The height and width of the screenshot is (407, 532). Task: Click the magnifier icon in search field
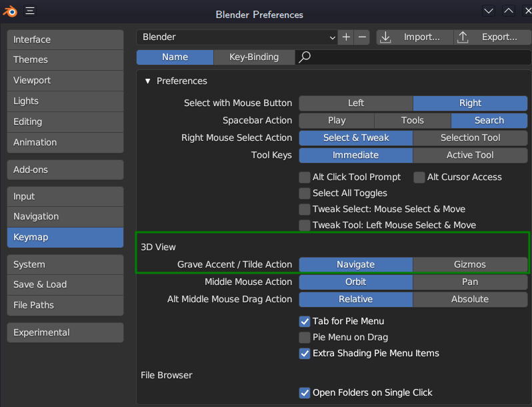305,57
